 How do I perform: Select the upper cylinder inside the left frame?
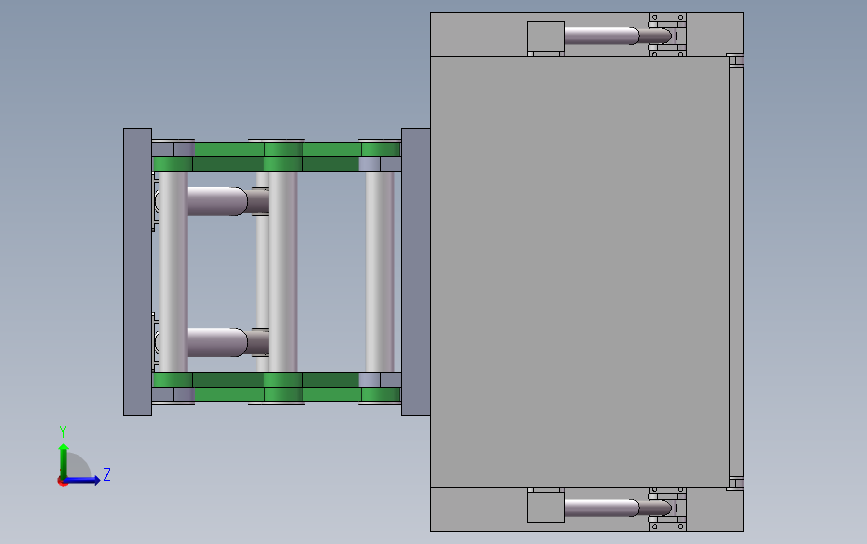[x=217, y=201]
